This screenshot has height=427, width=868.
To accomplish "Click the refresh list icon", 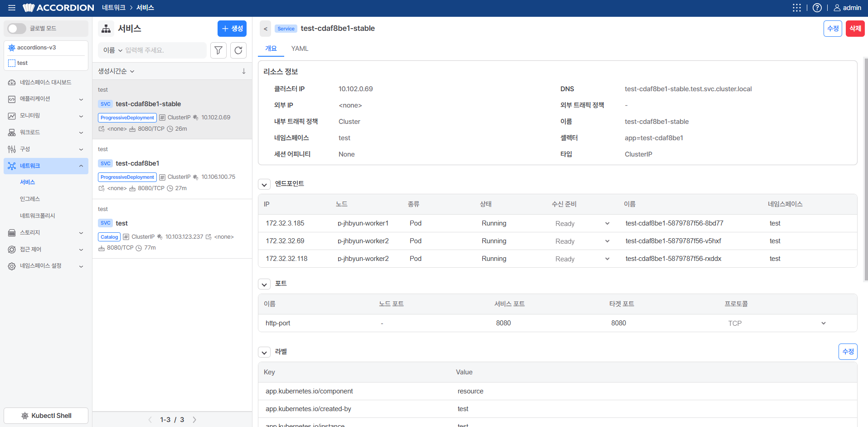I will 238,50.
